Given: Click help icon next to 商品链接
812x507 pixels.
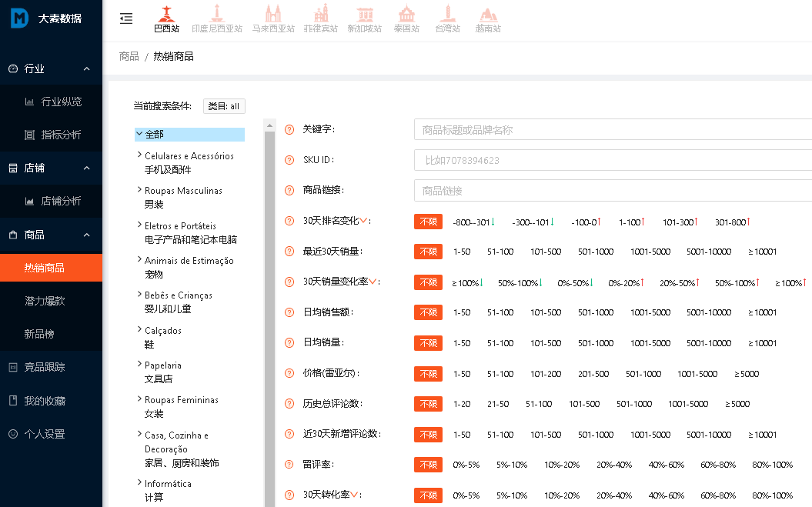Looking at the screenshot, I should pyautogui.click(x=289, y=191).
